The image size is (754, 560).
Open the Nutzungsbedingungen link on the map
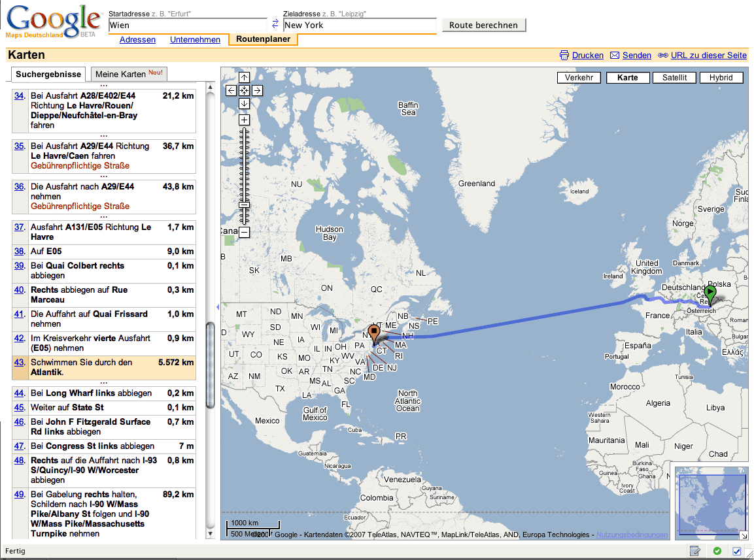[632, 535]
